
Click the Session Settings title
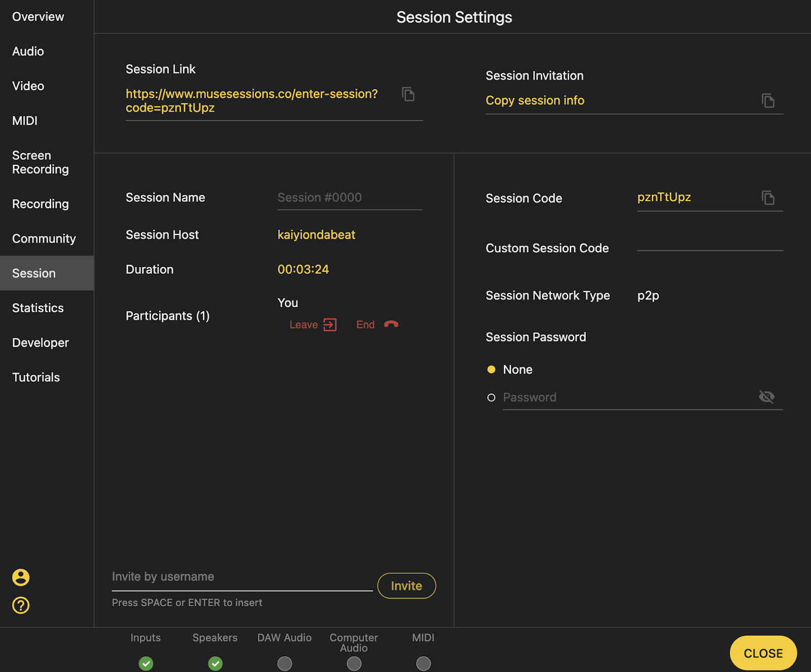click(454, 17)
